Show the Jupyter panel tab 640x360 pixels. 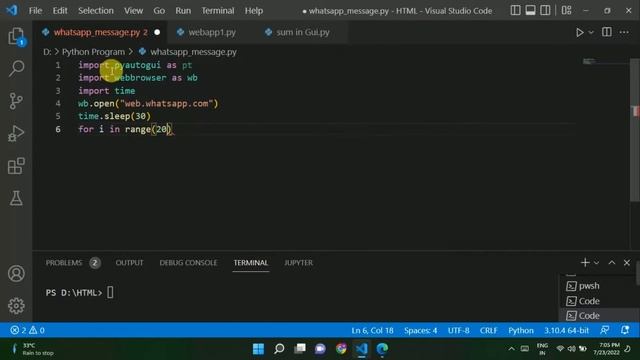click(298, 263)
